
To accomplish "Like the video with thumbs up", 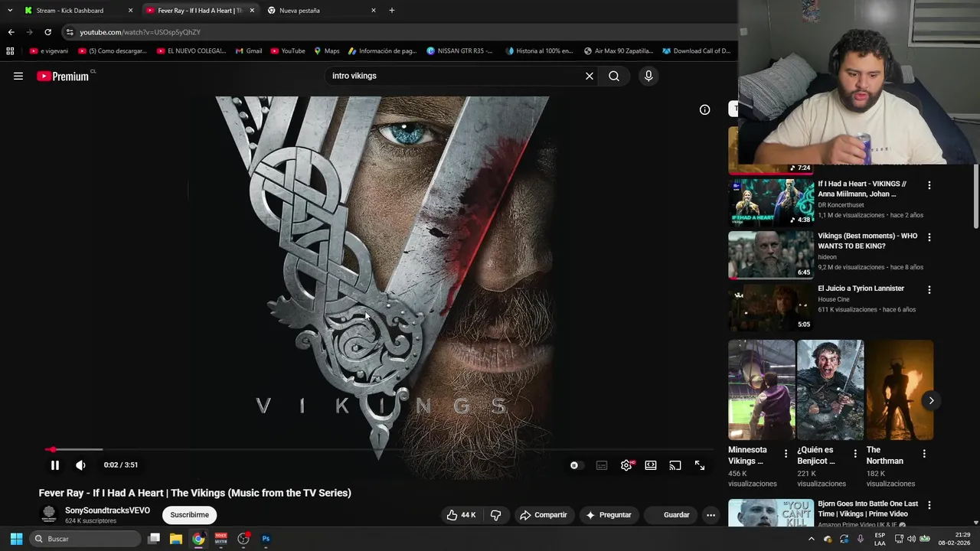I will coord(462,515).
